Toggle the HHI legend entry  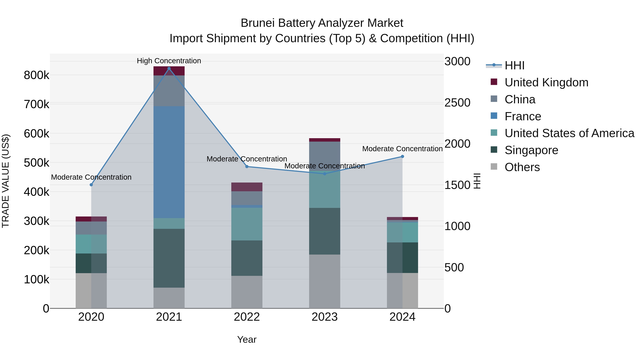[x=505, y=65]
